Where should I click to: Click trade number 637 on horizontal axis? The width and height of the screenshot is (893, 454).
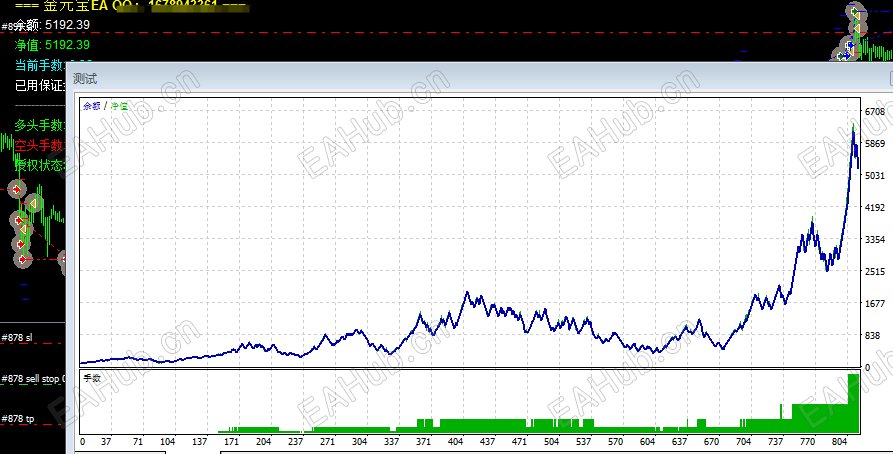[679, 441]
